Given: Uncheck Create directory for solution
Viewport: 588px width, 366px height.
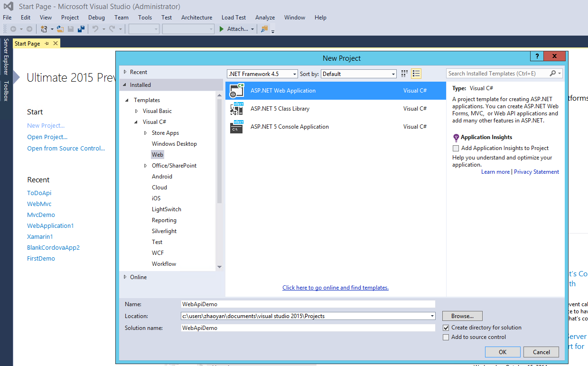Looking at the screenshot, I should click(x=446, y=328).
